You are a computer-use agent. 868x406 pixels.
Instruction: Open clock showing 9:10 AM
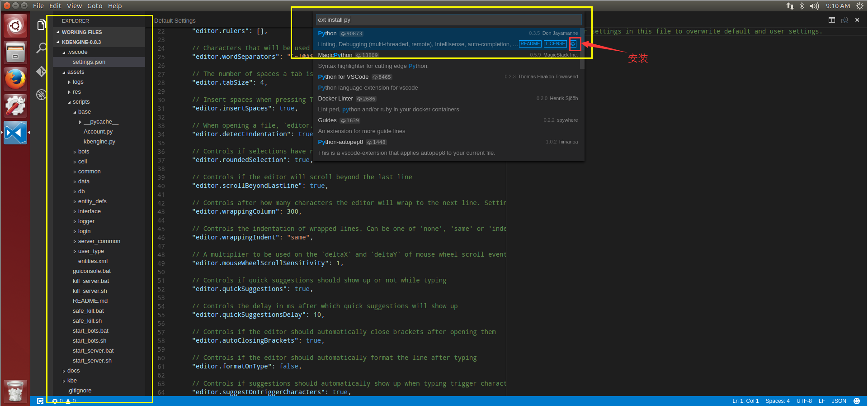pos(838,6)
